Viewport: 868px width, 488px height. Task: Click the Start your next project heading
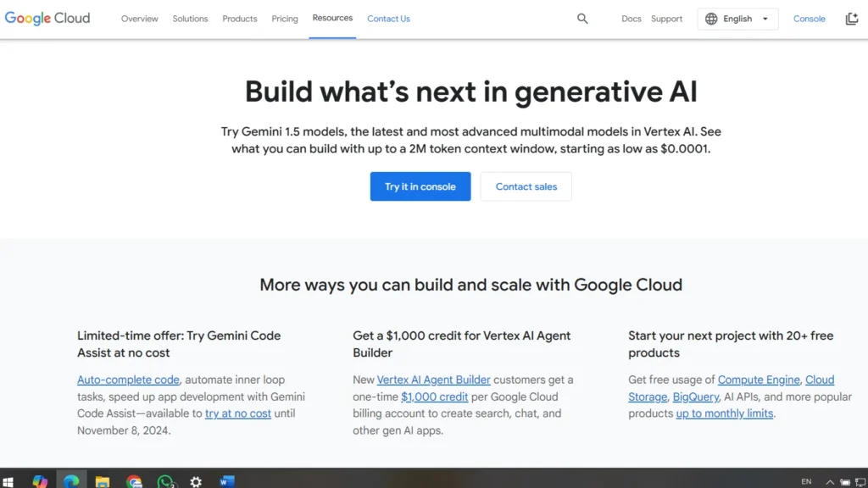[731, 344]
